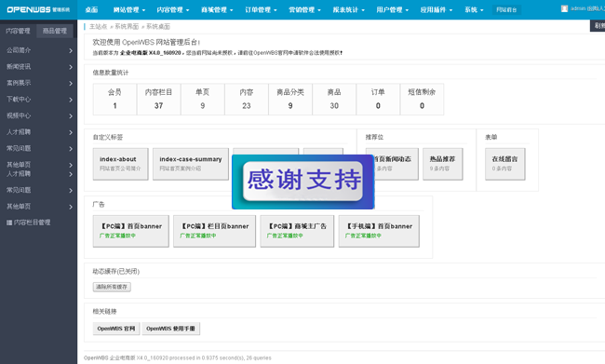Image resolution: width=605 pixels, height=364 pixels.
Task: Expand the 公司简介 sidebar item
Action: (x=38, y=50)
